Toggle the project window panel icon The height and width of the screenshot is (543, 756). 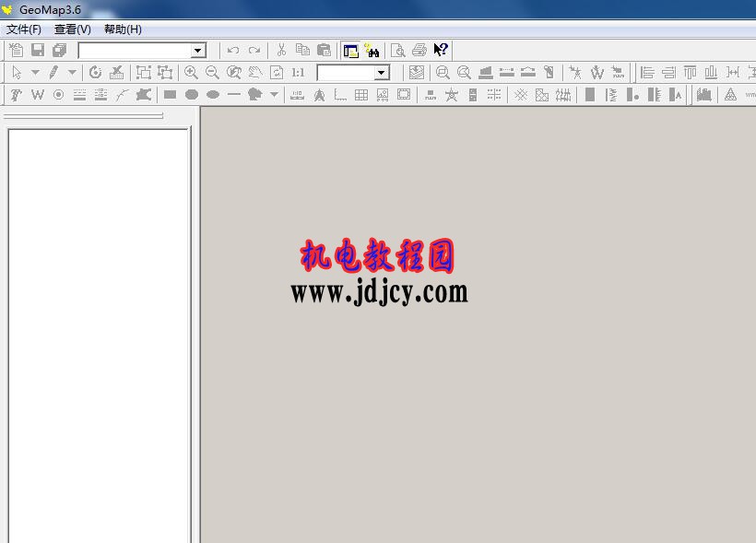tap(351, 50)
